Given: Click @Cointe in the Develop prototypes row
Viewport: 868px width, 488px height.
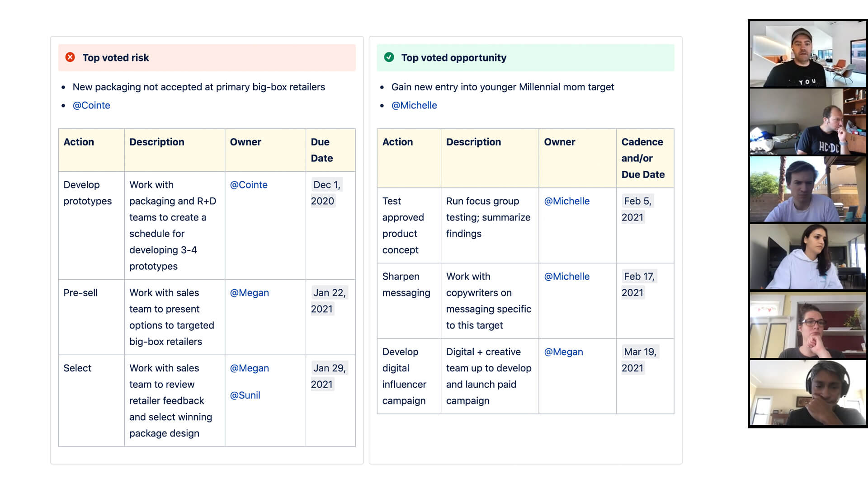Looking at the screenshot, I should 248,185.
